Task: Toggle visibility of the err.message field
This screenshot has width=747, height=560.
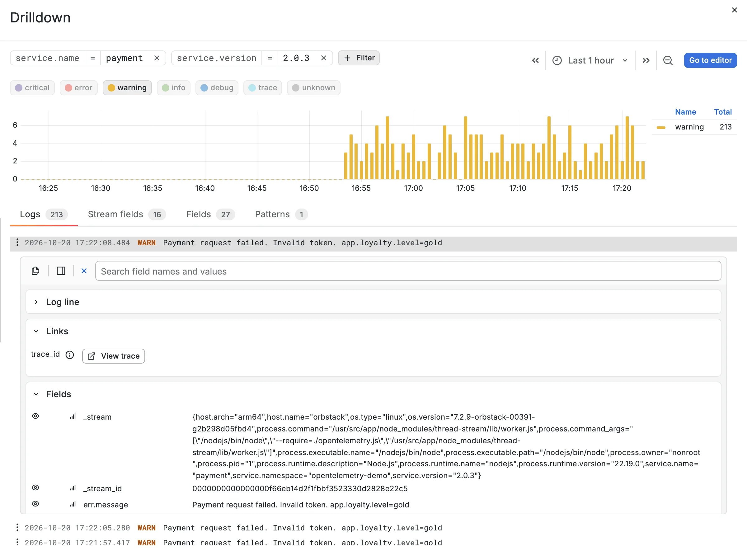Action: (x=35, y=504)
